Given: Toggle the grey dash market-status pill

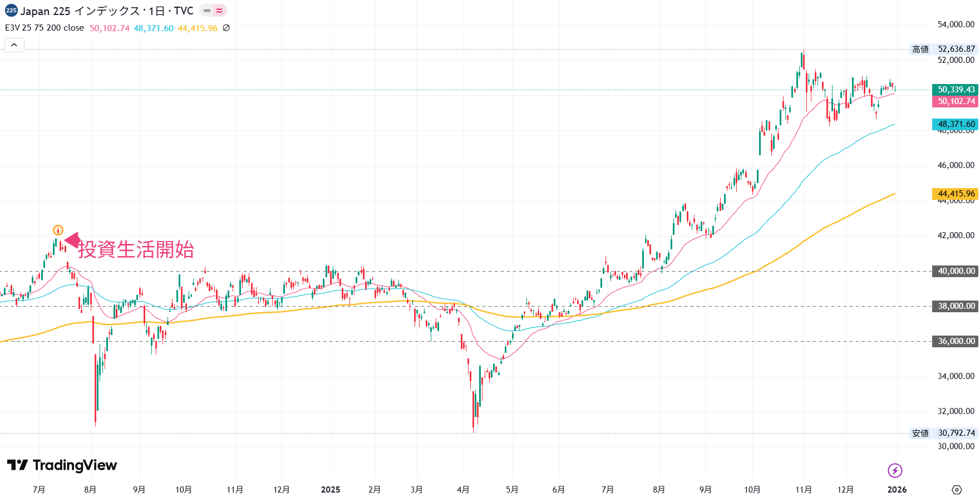Looking at the screenshot, I should [207, 11].
